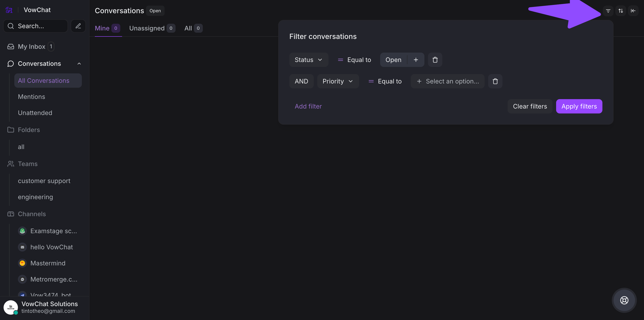Open the Select an option dropdown

447,81
